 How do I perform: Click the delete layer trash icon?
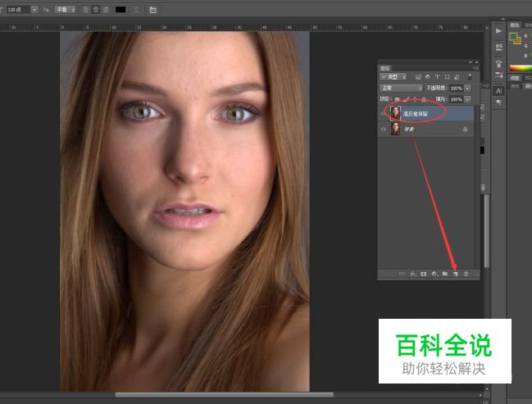[x=466, y=273]
